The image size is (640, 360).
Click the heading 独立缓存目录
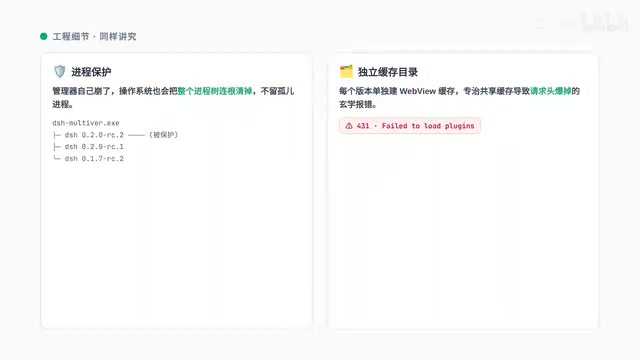point(388,72)
